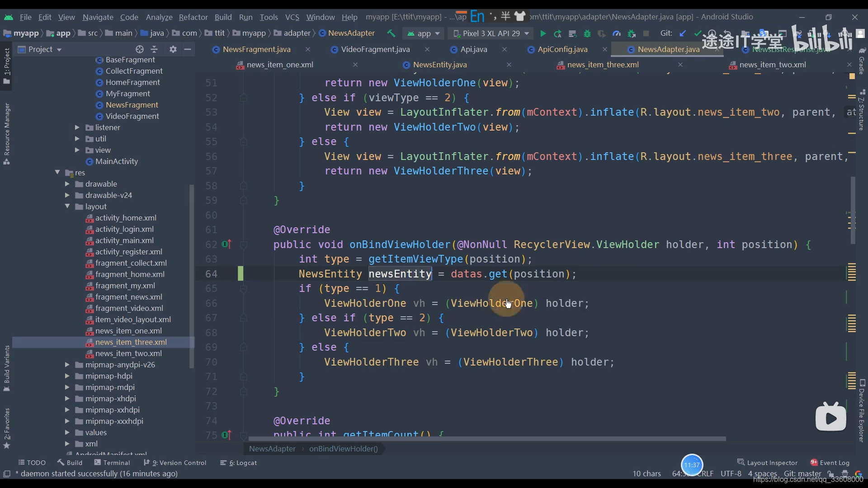Toggle the TODO tool window

(x=32, y=463)
